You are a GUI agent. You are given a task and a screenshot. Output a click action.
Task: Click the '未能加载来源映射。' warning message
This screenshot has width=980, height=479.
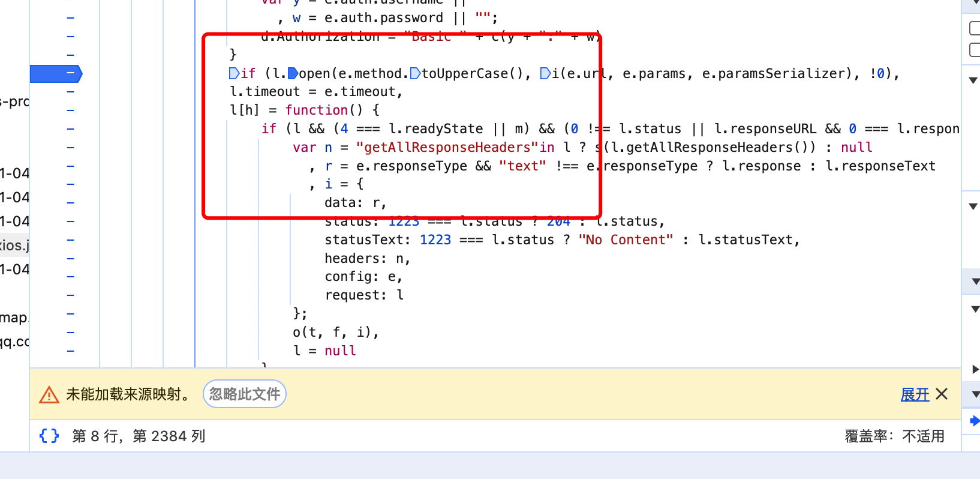coord(129,394)
